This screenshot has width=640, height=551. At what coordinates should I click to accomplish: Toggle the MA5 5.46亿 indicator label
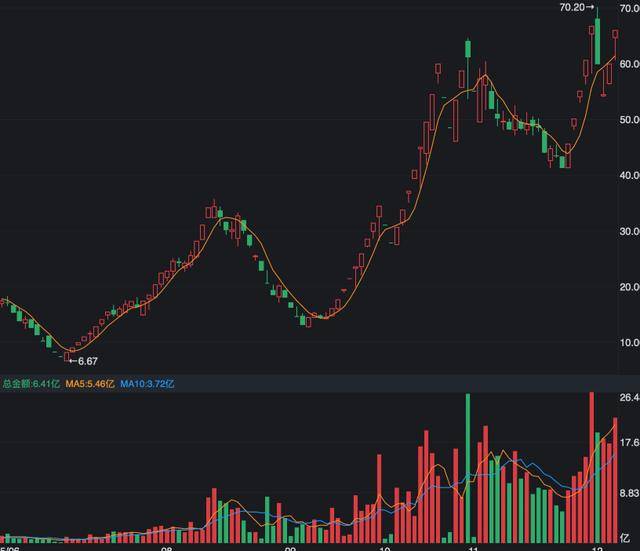(91, 383)
